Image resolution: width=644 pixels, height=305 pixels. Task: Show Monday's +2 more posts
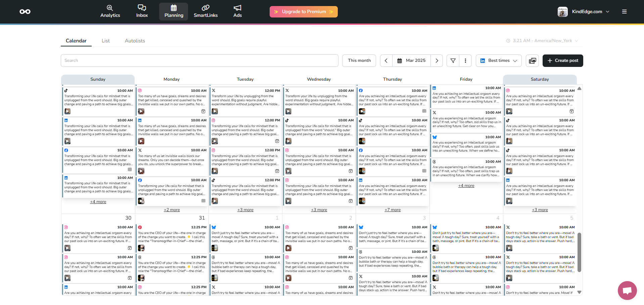pos(172,210)
